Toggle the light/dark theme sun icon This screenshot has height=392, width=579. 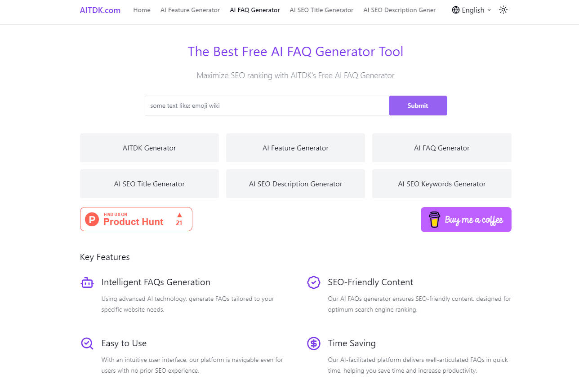(x=503, y=10)
